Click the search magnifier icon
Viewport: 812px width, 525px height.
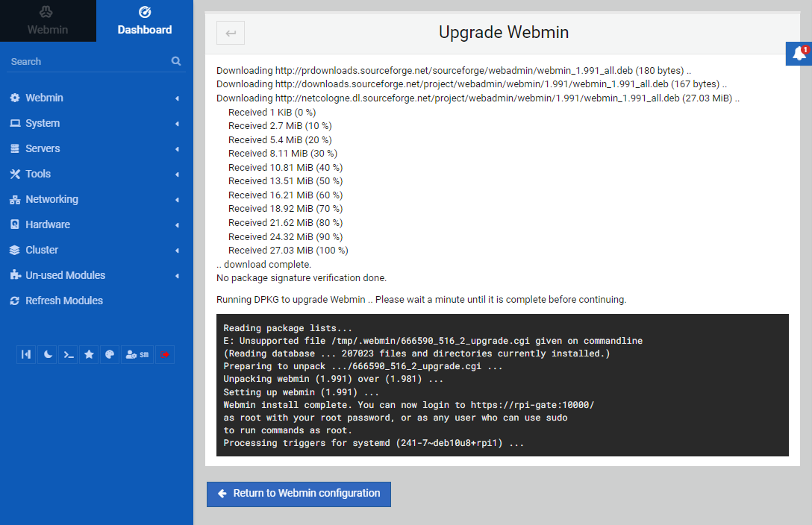point(176,61)
